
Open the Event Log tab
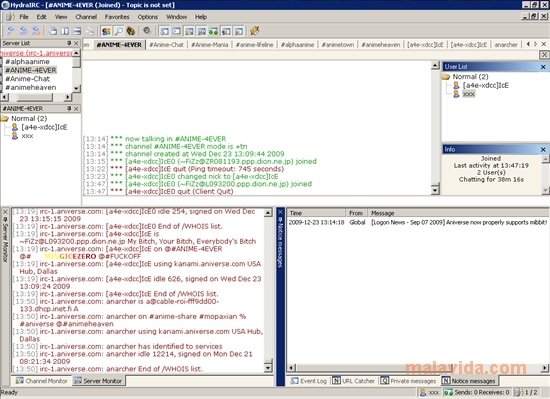(309, 381)
